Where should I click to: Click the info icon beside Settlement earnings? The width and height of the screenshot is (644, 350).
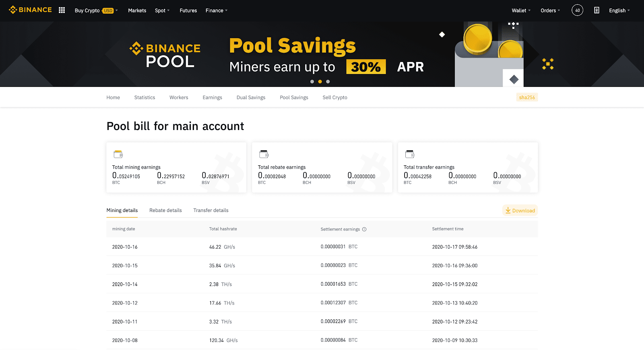[364, 229]
